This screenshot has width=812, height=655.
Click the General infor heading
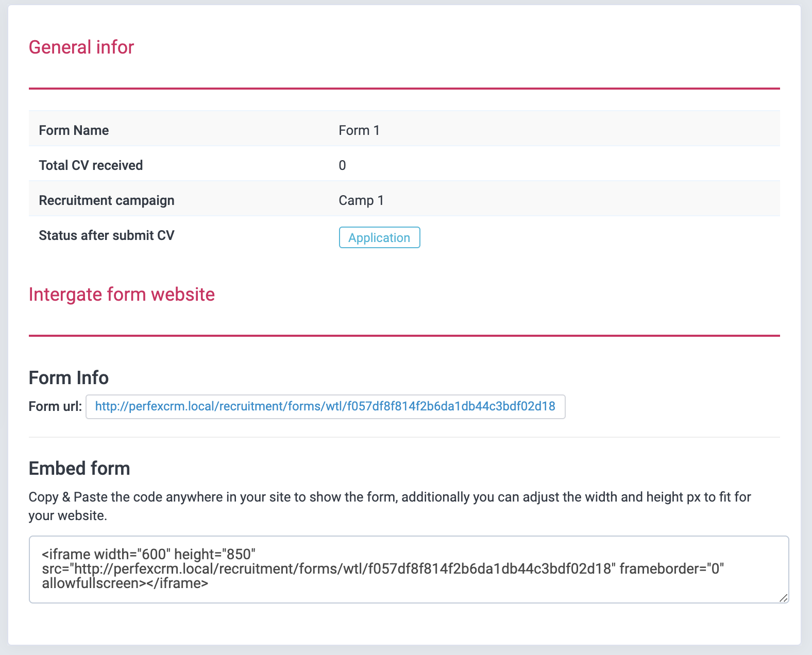coord(81,47)
